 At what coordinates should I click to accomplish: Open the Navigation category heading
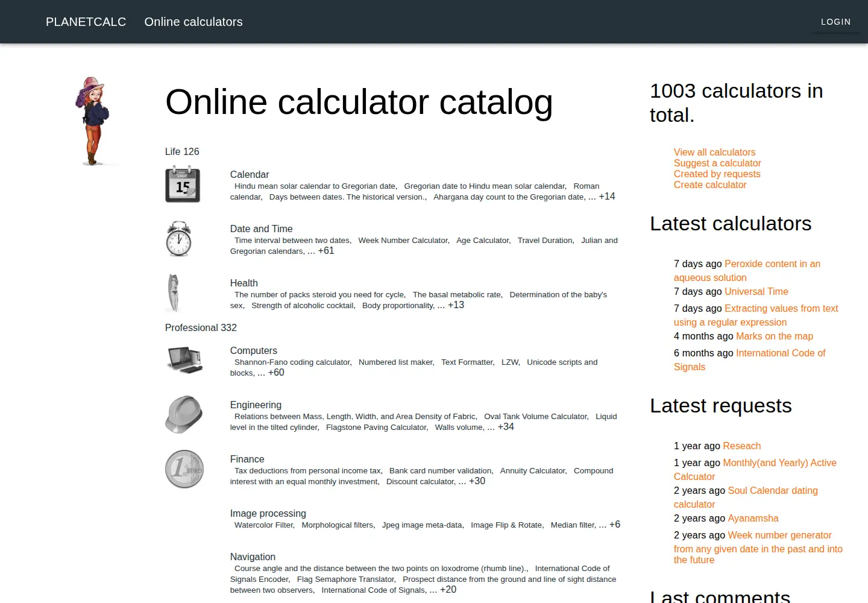tap(253, 557)
